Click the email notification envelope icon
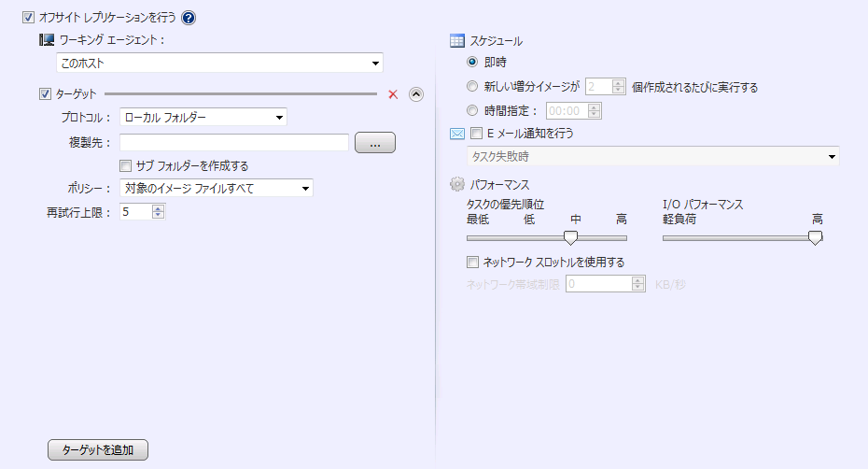The height and width of the screenshot is (469, 868). pos(457,134)
